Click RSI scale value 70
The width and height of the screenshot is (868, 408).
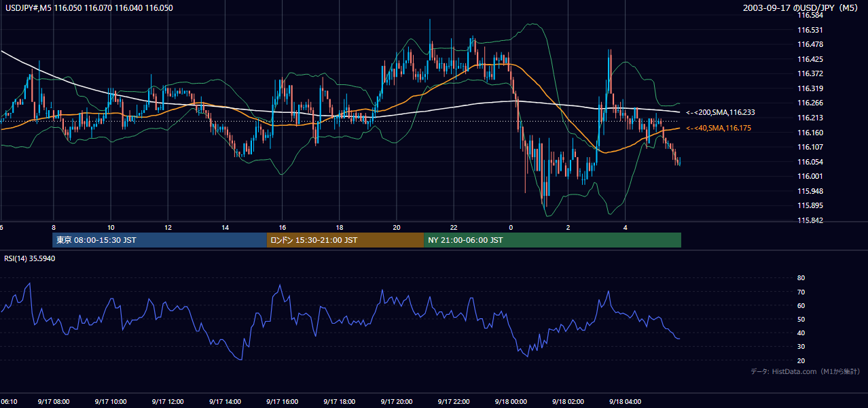point(801,292)
